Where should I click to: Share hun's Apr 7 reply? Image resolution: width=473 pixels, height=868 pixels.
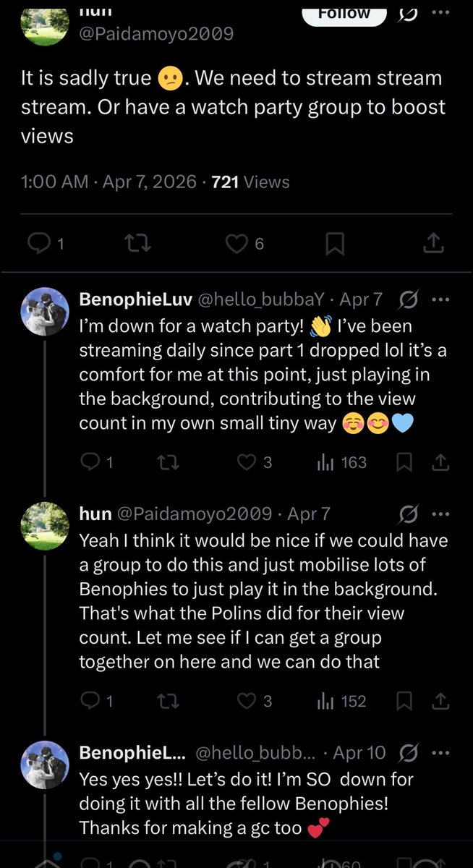pos(440,701)
